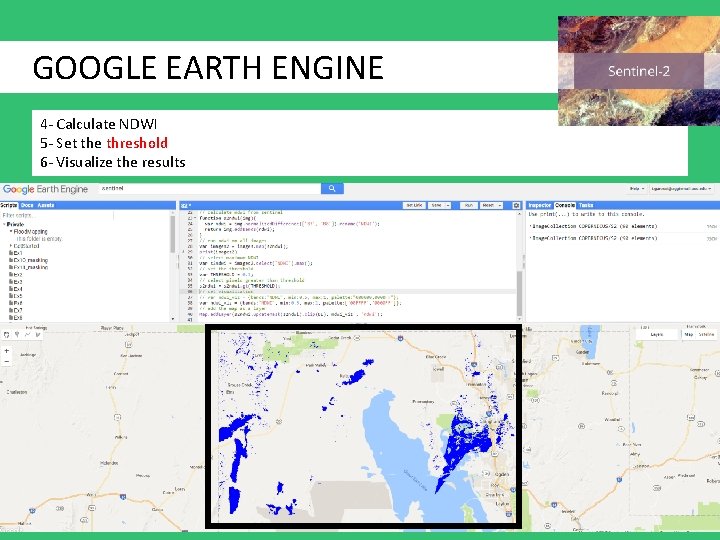This screenshot has height=540, width=720.
Task: Click the blue search magnifier button
Action: pyautogui.click(x=332, y=188)
